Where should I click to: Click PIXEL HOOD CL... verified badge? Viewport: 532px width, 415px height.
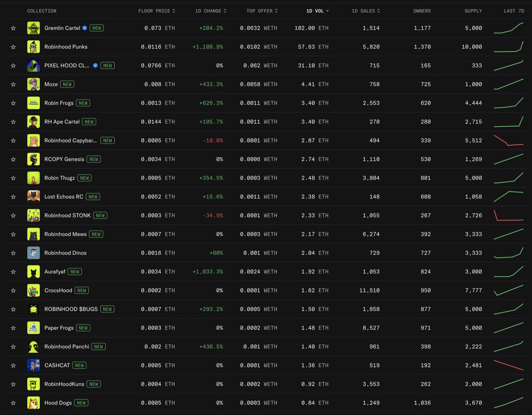[95, 65]
